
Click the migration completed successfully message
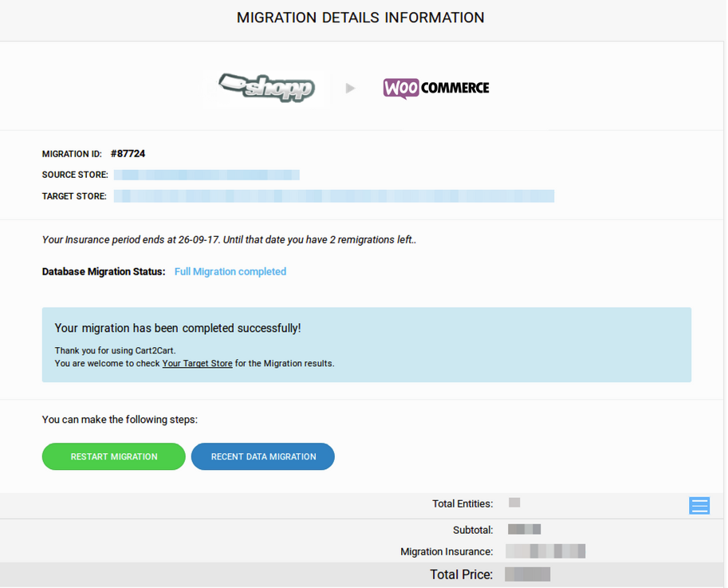(x=178, y=328)
